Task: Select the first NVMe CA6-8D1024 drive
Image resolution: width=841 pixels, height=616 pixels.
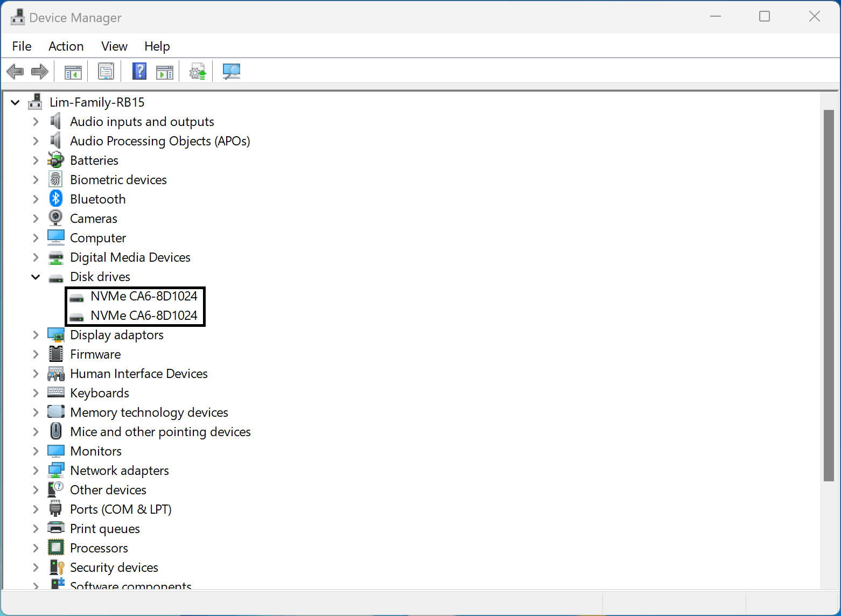Action: [143, 296]
